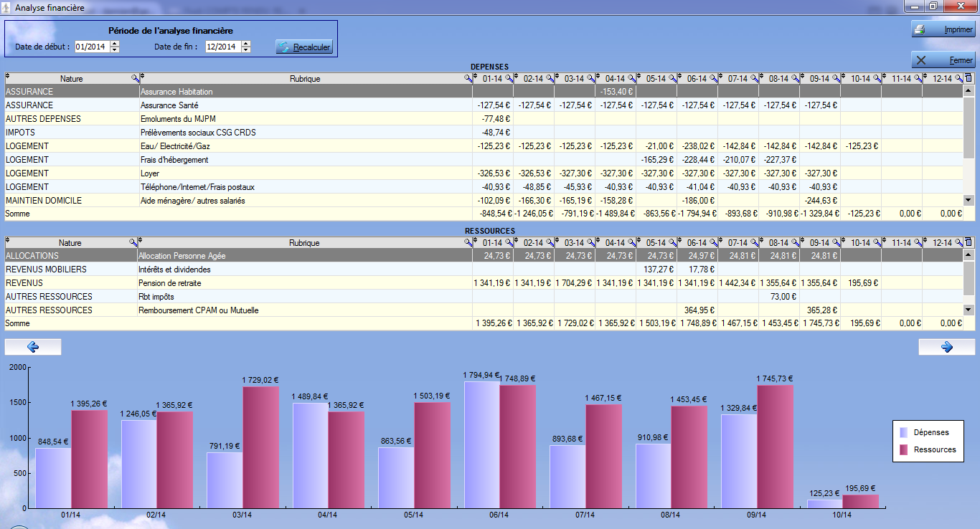This screenshot has height=529, width=980.
Task: Select the Pension de retraite row
Action: pos(169,283)
